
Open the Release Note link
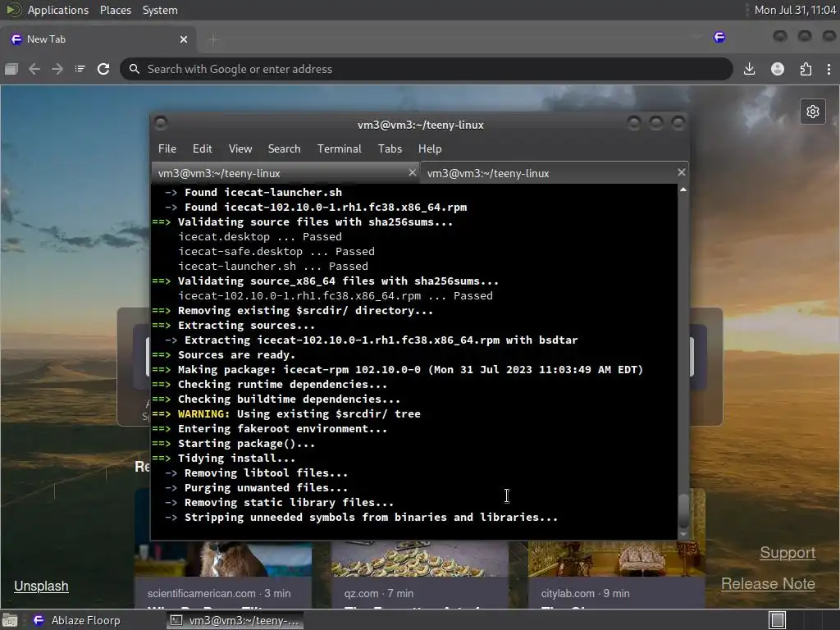[768, 583]
